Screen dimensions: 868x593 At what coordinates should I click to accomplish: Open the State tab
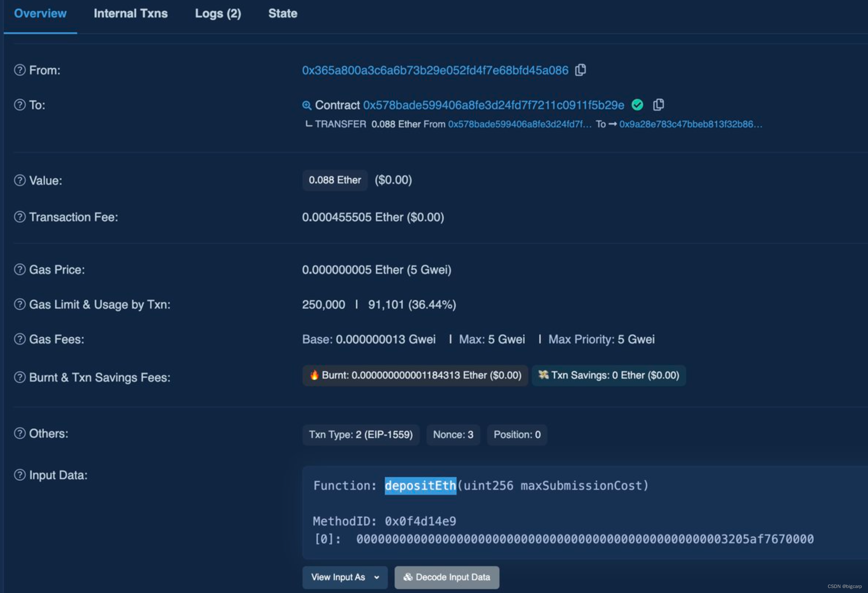(282, 13)
